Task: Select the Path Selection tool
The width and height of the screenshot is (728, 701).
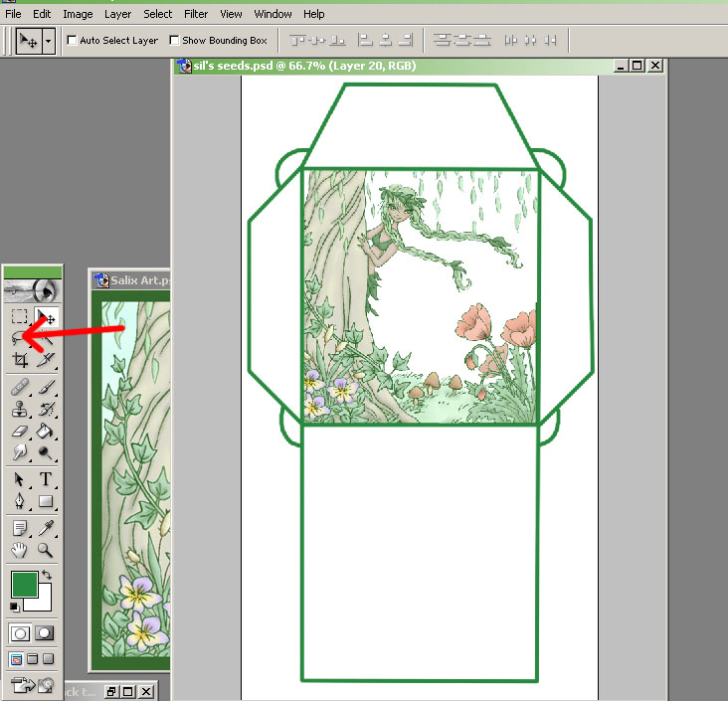Action: [x=20, y=479]
